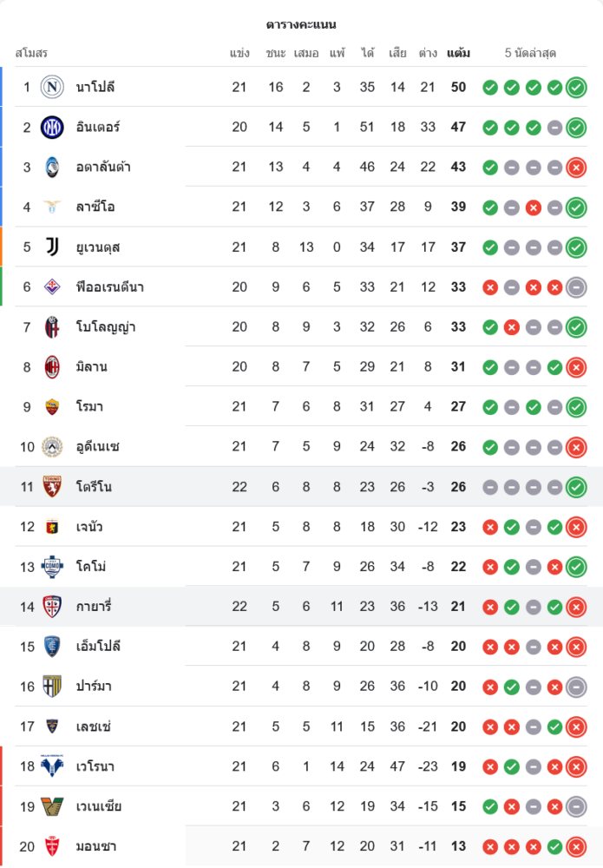Click the Cagliari club crest icon
603x868 pixels.
click(52, 606)
